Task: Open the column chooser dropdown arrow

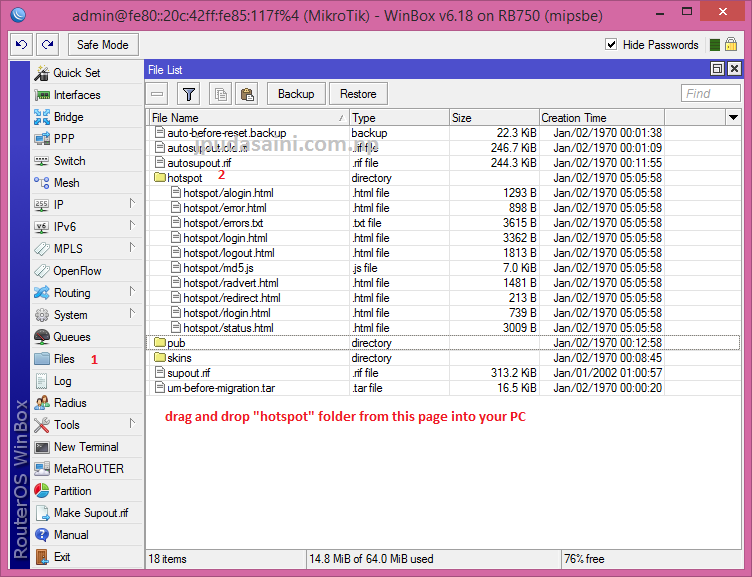Action: click(x=733, y=118)
